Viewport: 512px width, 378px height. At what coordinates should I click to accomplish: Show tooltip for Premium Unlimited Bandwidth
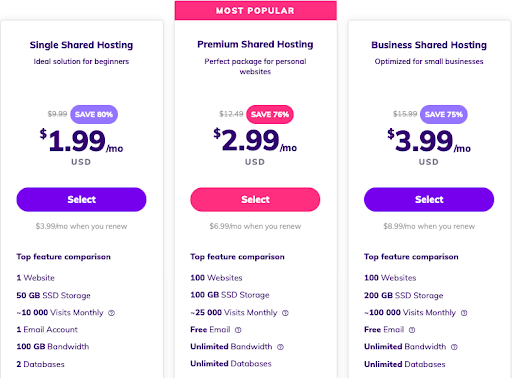(x=280, y=347)
